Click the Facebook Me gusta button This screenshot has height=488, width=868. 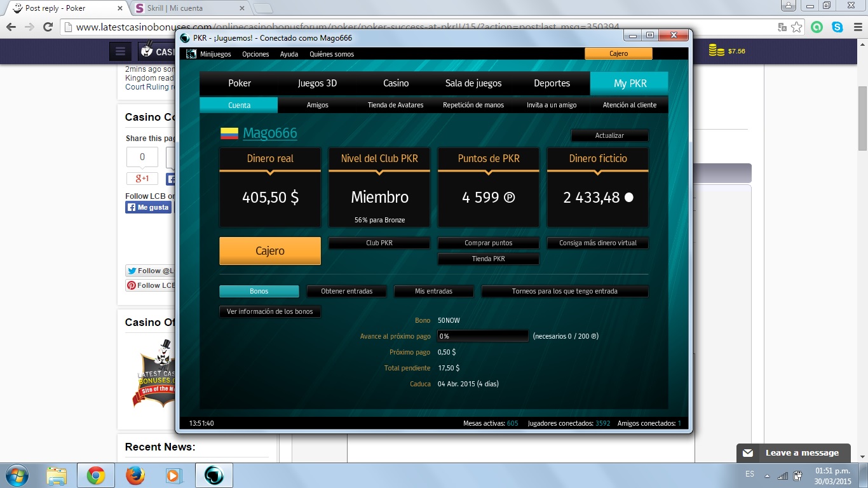(x=148, y=207)
